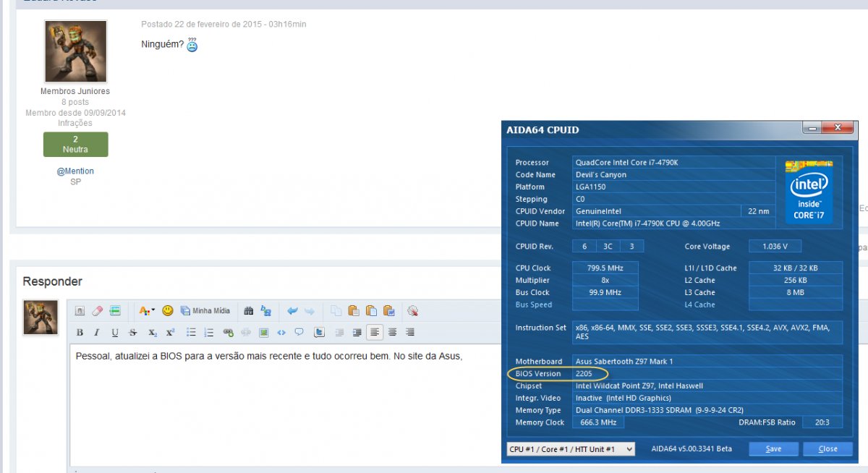Center align text in editor
The width and height of the screenshot is (868, 473).
click(392, 333)
